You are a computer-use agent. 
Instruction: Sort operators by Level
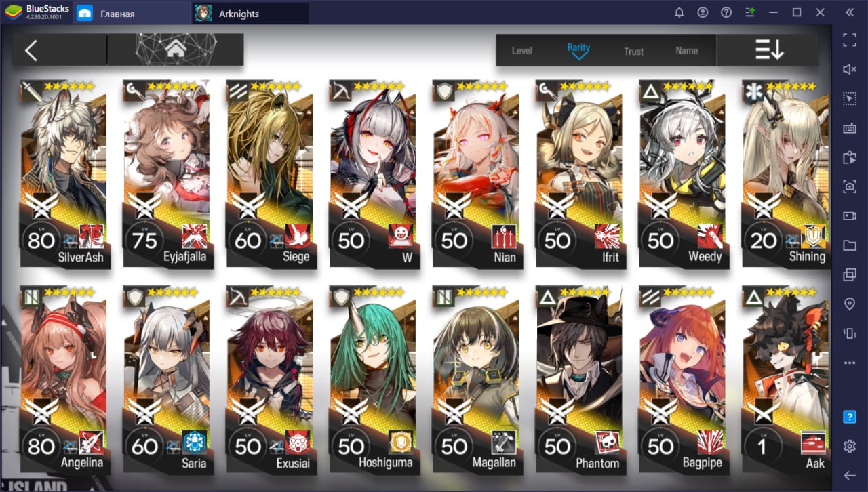(x=521, y=51)
